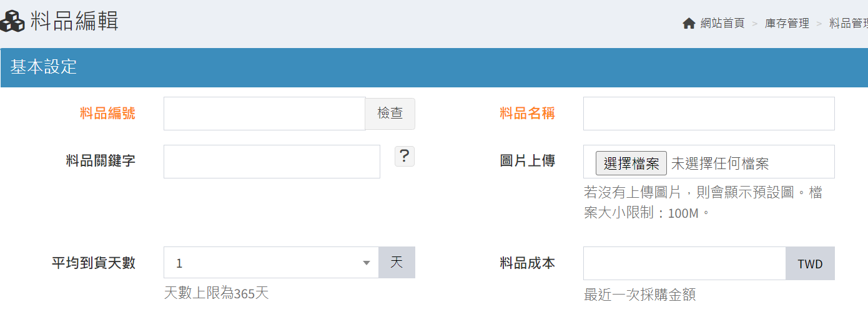Open the 平均到貨天數 dropdown arrow
This screenshot has height=312, width=868.
click(x=367, y=263)
